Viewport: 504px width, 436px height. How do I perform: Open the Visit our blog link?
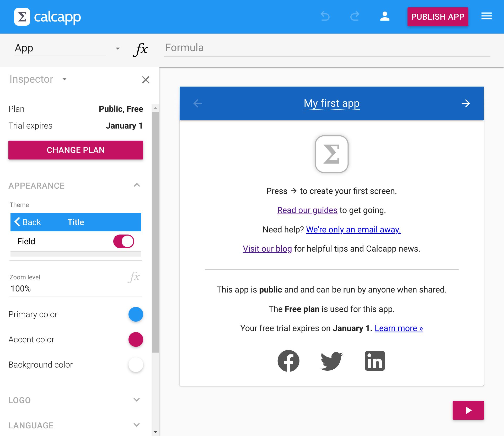(267, 249)
